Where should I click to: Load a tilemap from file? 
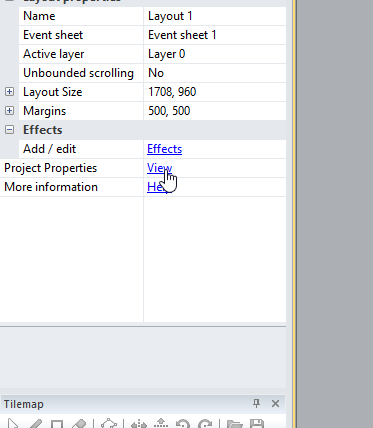click(x=235, y=424)
